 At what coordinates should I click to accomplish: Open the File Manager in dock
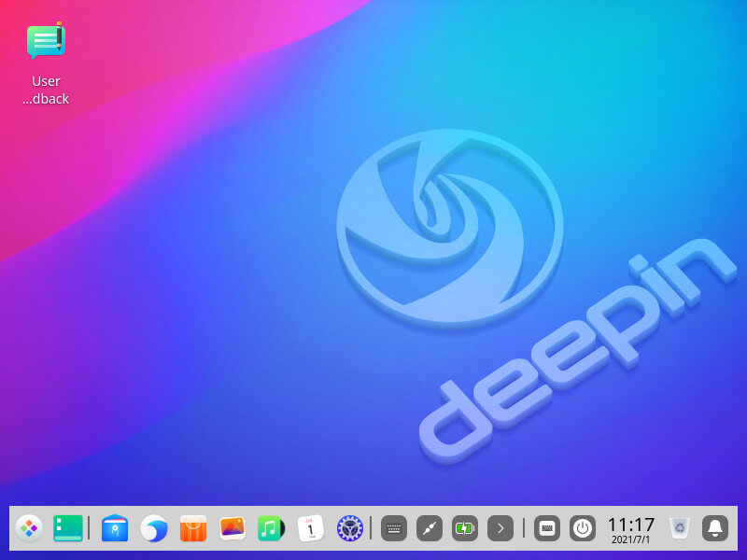click(x=115, y=528)
